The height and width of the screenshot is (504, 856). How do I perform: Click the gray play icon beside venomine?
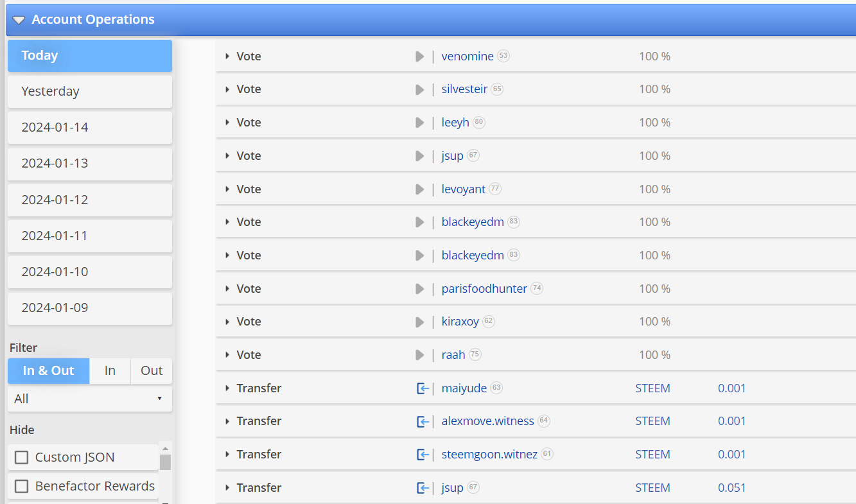point(420,56)
